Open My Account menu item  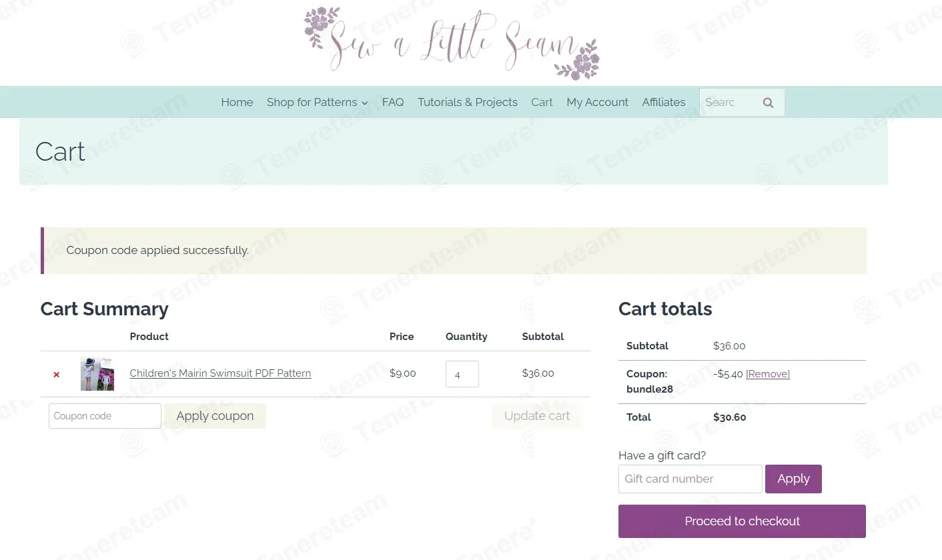click(597, 102)
